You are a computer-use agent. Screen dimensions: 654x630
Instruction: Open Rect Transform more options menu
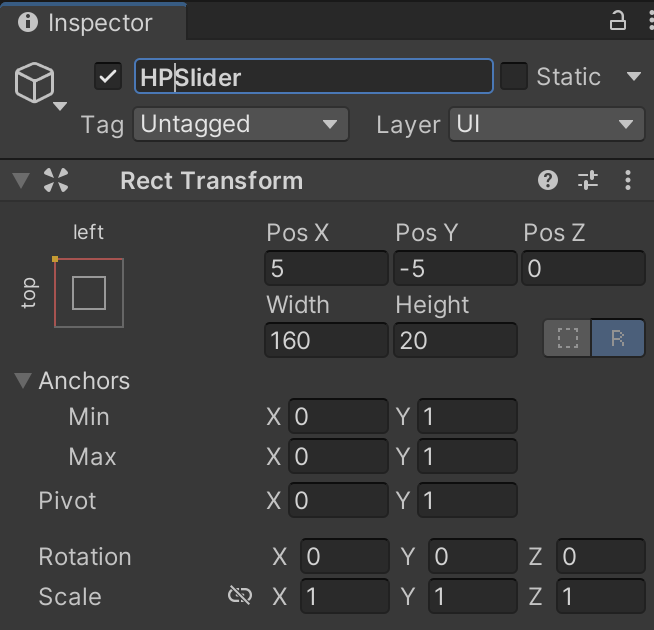(628, 180)
